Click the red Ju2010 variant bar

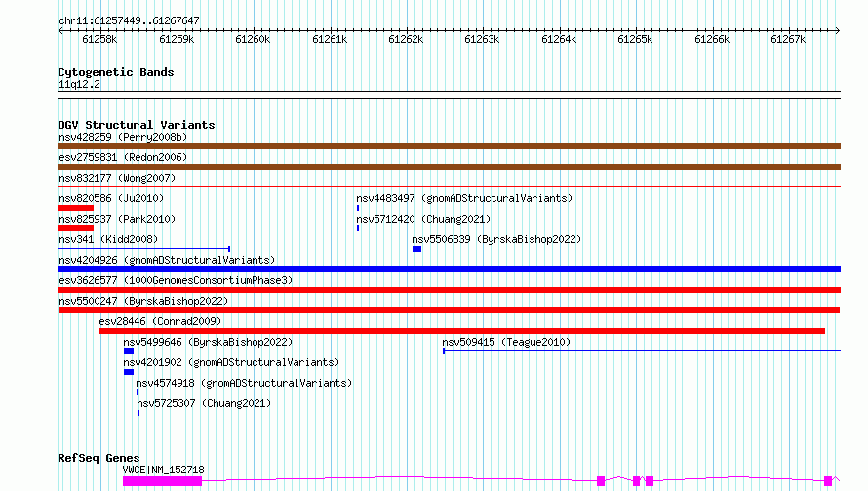click(76, 208)
